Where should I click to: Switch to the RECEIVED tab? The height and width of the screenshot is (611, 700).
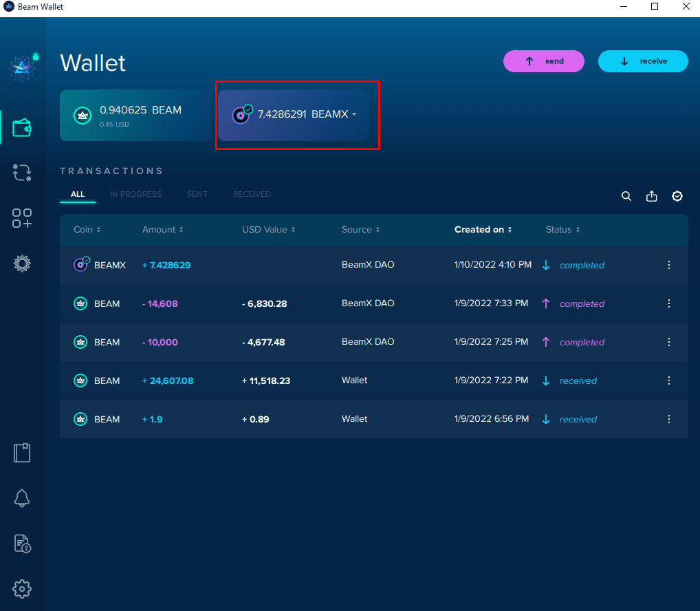point(252,194)
